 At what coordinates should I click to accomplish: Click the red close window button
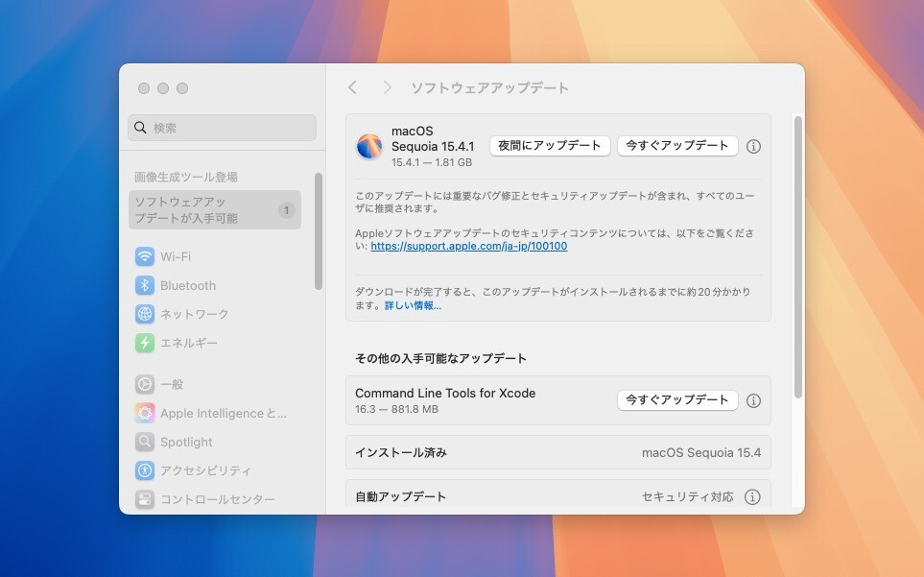point(144,87)
